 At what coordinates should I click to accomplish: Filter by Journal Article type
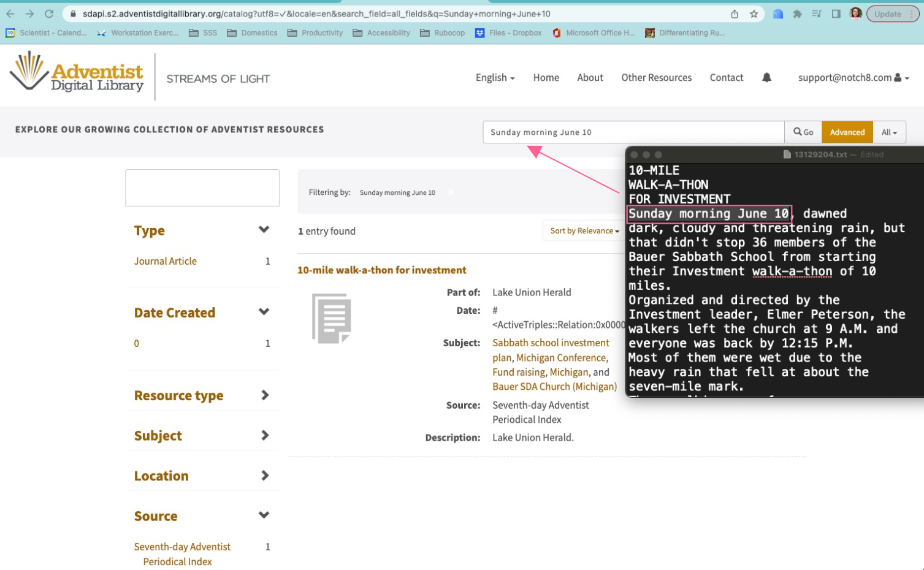pyautogui.click(x=166, y=261)
